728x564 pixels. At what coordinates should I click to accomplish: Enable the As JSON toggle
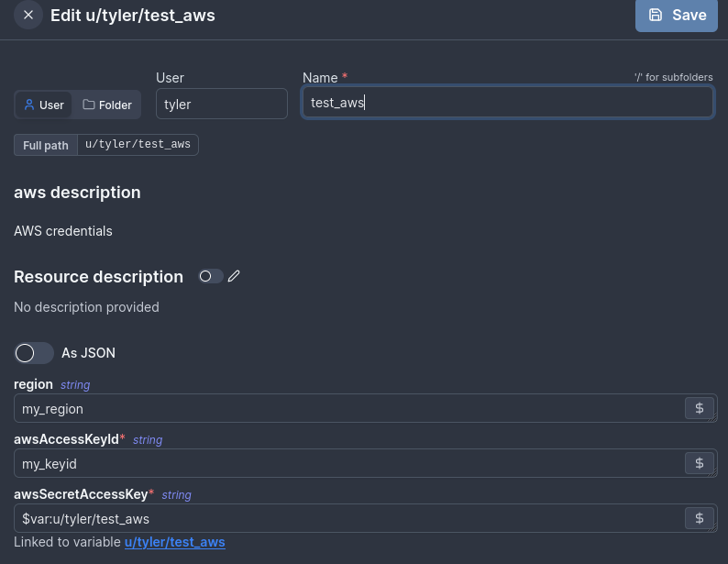(x=34, y=353)
